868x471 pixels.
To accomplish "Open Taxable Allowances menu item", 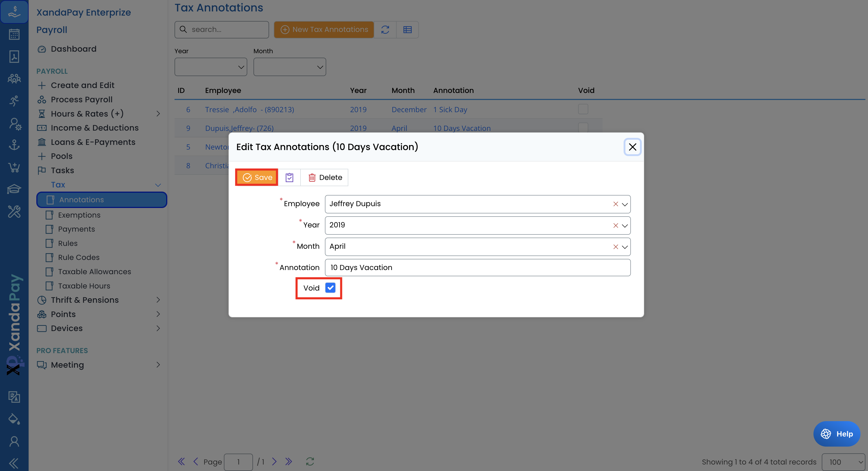I will (x=94, y=272).
